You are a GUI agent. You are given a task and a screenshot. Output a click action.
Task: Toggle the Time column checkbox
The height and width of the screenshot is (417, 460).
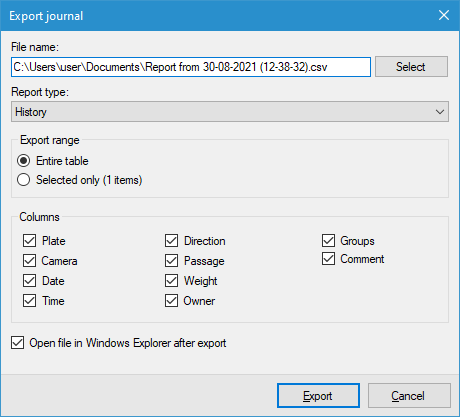coord(30,301)
